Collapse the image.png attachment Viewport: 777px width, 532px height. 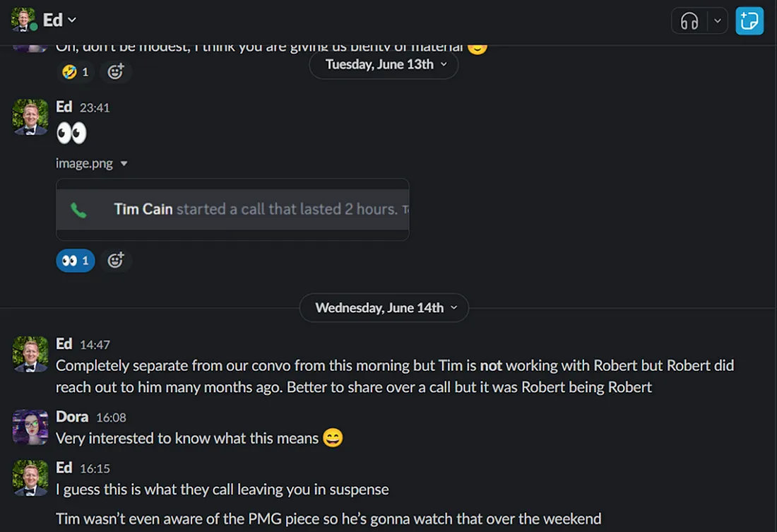[x=124, y=164]
